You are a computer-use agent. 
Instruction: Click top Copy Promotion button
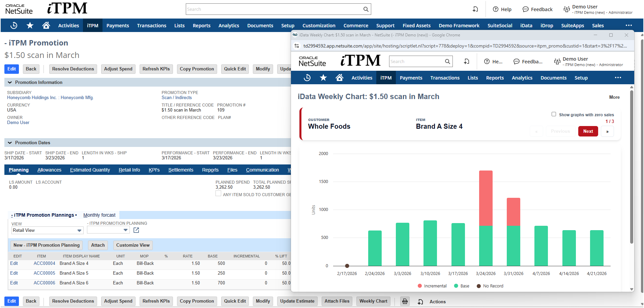(197, 69)
